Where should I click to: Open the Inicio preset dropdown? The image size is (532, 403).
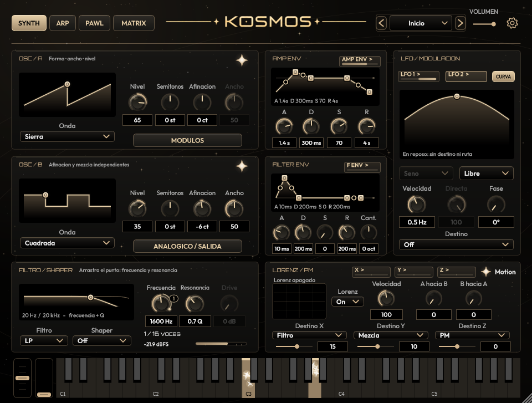click(x=421, y=23)
